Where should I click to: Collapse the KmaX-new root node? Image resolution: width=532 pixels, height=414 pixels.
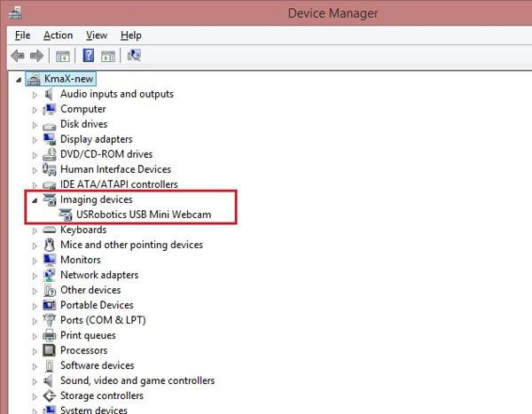[x=19, y=80]
